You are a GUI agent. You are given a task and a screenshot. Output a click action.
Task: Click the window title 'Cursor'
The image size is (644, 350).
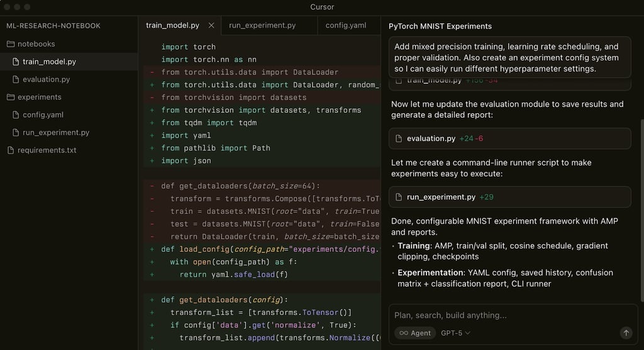[x=322, y=7]
